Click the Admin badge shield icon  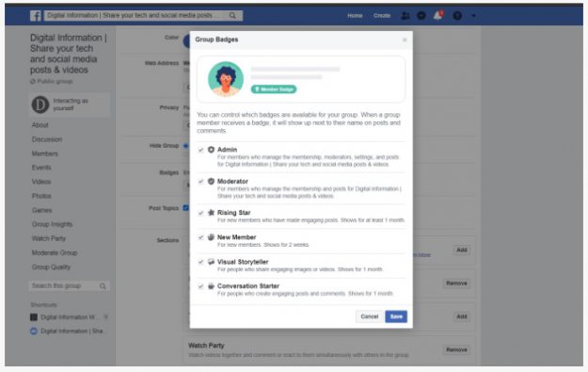[211, 150]
